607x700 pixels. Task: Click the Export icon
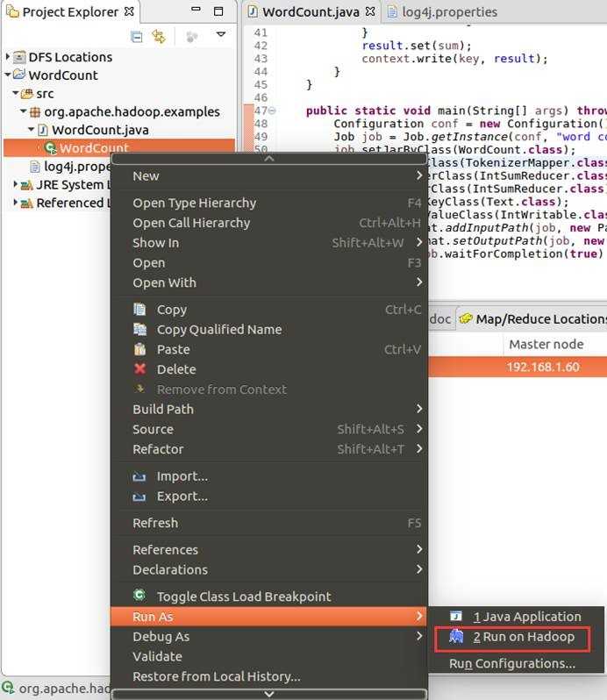[139, 496]
